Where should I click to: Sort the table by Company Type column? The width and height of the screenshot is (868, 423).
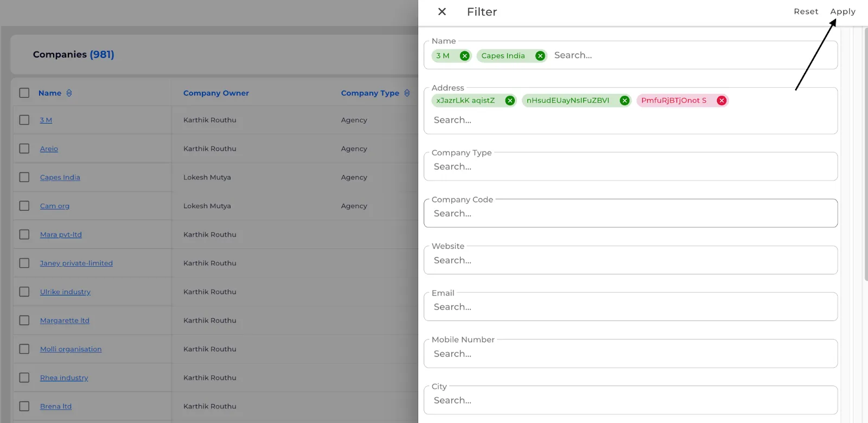[x=407, y=93]
